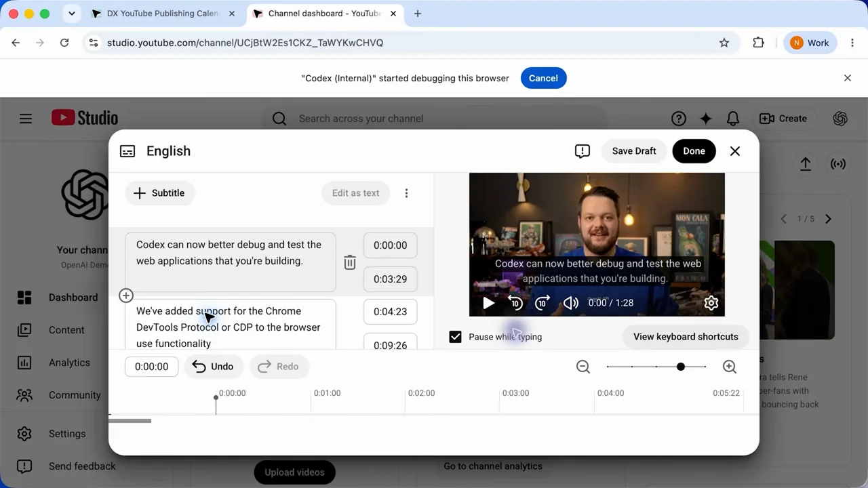Mute the video preview volume
This screenshot has width=868, height=488.
tap(571, 303)
